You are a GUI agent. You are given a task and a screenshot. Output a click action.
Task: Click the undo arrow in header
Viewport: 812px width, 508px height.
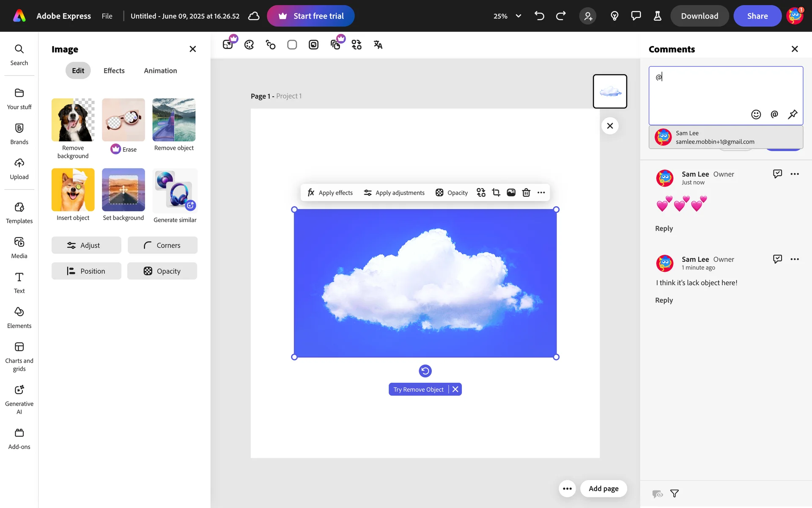(x=539, y=16)
